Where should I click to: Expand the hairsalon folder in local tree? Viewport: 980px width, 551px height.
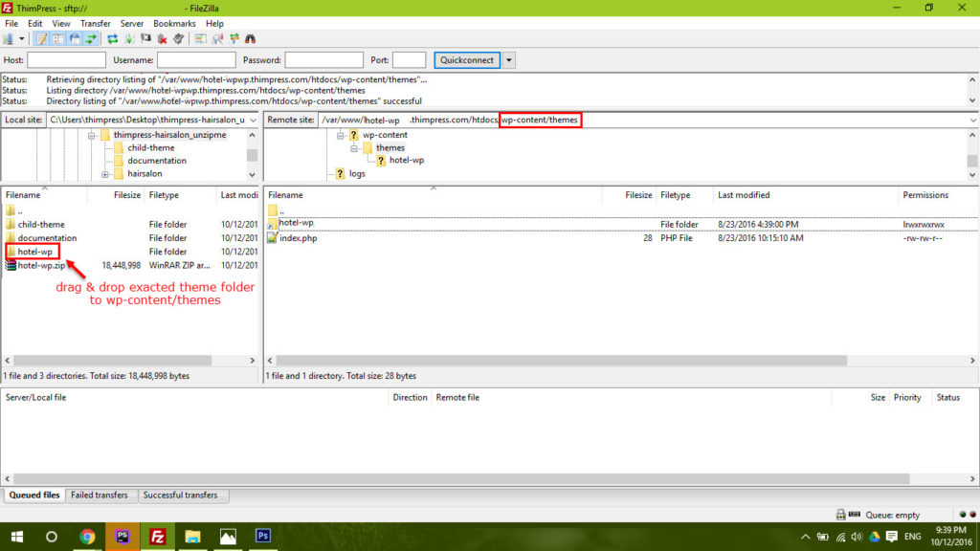click(x=105, y=173)
